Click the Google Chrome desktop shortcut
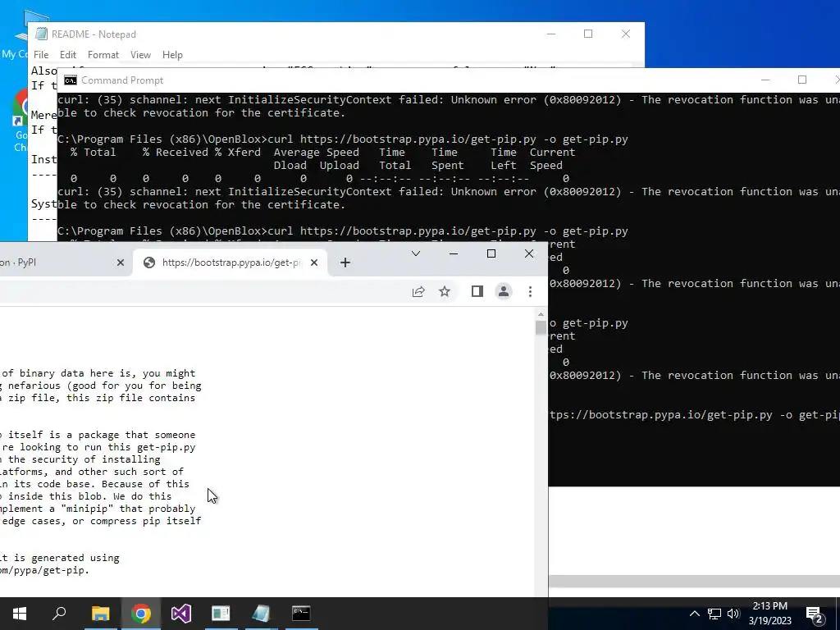This screenshot has width=840, height=630. point(21,121)
